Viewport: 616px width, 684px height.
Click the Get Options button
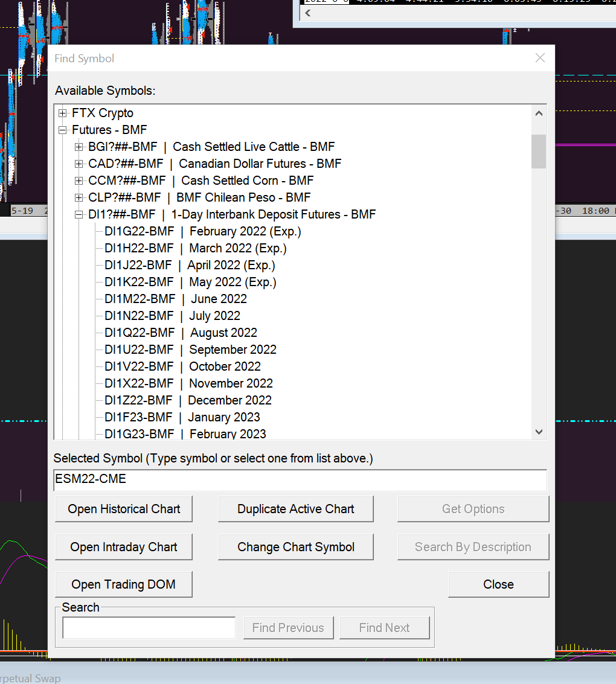(x=473, y=509)
